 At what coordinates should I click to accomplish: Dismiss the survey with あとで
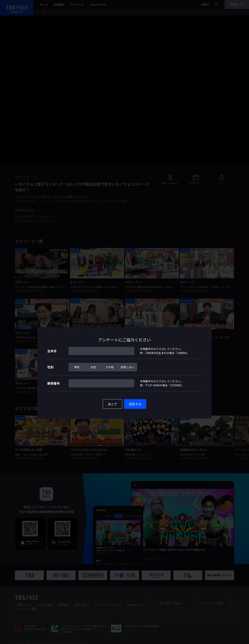point(112,404)
